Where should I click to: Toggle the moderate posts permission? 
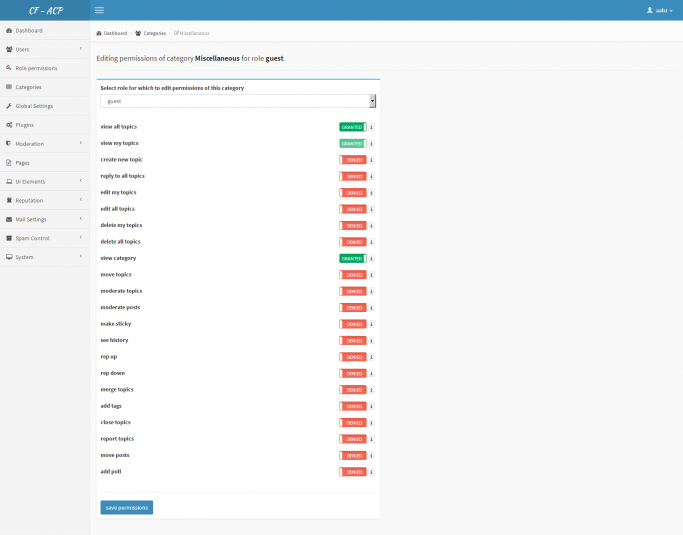(x=353, y=308)
